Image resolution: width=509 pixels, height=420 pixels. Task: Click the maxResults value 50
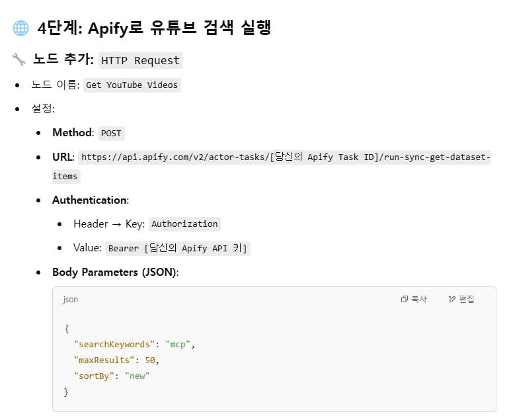(151, 360)
